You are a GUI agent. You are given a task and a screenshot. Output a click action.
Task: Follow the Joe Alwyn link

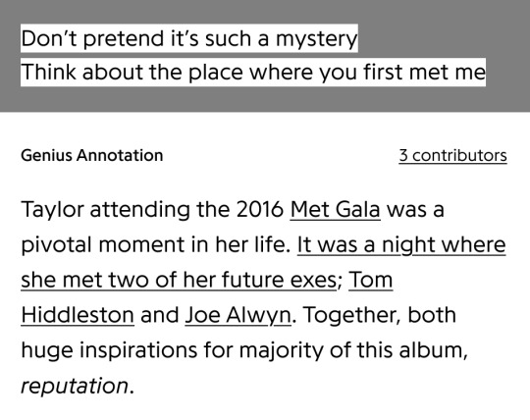pos(238,315)
